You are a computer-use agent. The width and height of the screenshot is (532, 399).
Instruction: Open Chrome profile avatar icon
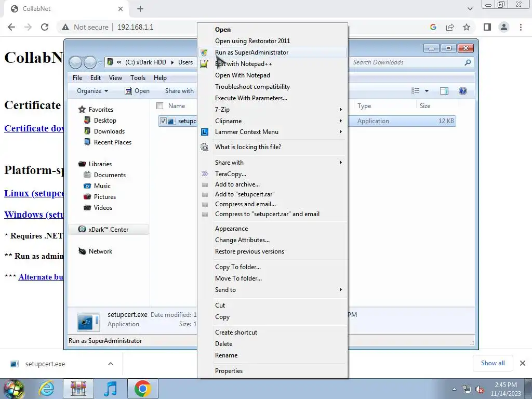(x=504, y=27)
